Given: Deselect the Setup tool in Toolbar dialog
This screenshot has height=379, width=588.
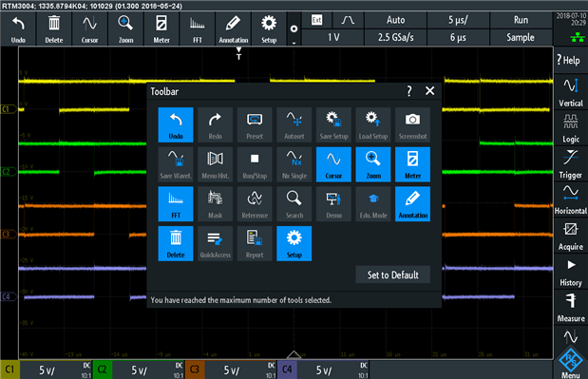Looking at the screenshot, I should [x=294, y=243].
